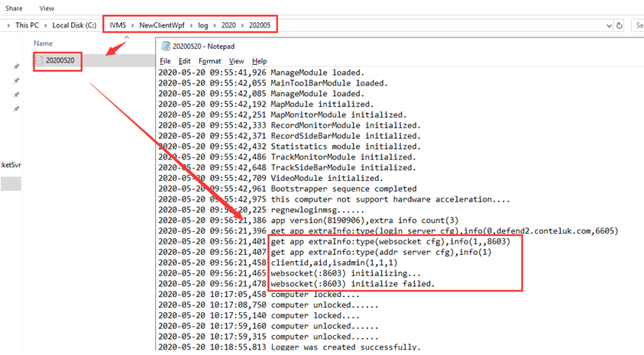The image size is (644, 355).
Task: Select the 202005 folder breadcrumb
Action: coord(260,25)
